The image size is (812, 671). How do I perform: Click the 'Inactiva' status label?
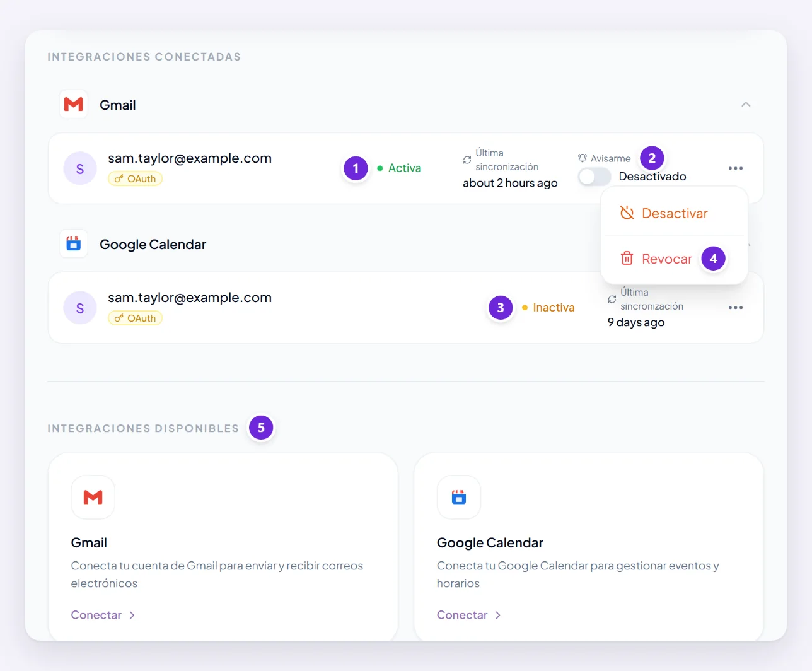(x=554, y=308)
